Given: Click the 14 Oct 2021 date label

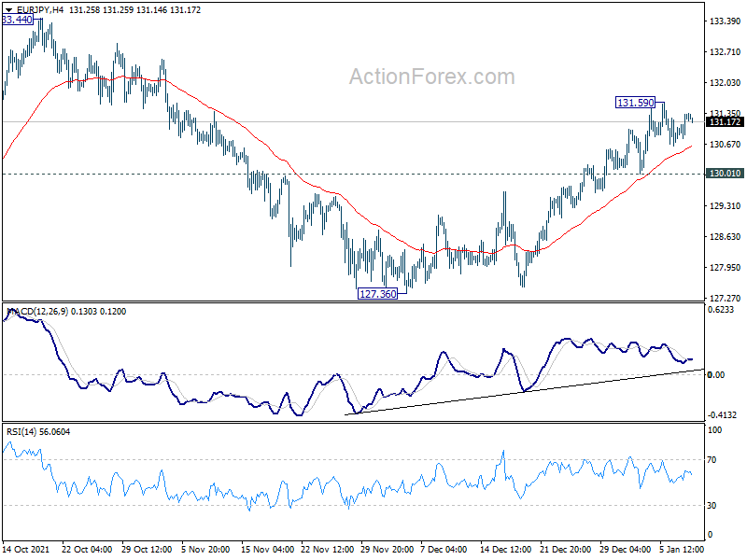Looking at the screenshot, I should [x=26, y=549].
